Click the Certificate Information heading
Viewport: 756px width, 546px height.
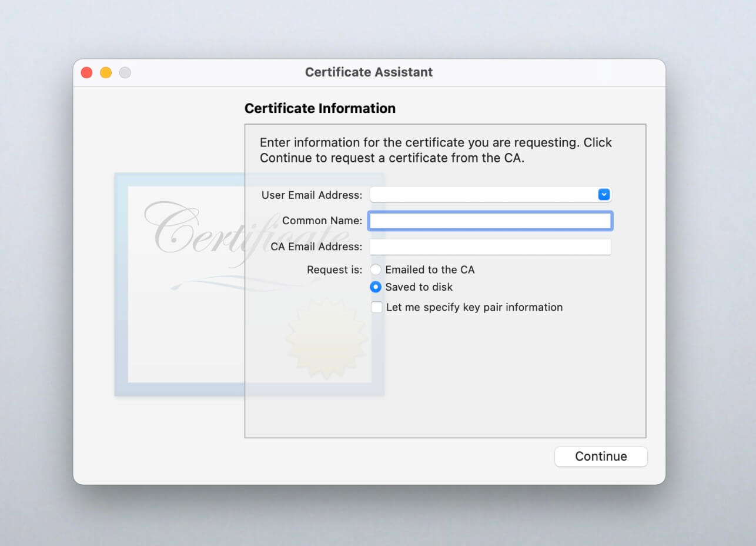pyautogui.click(x=320, y=108)
